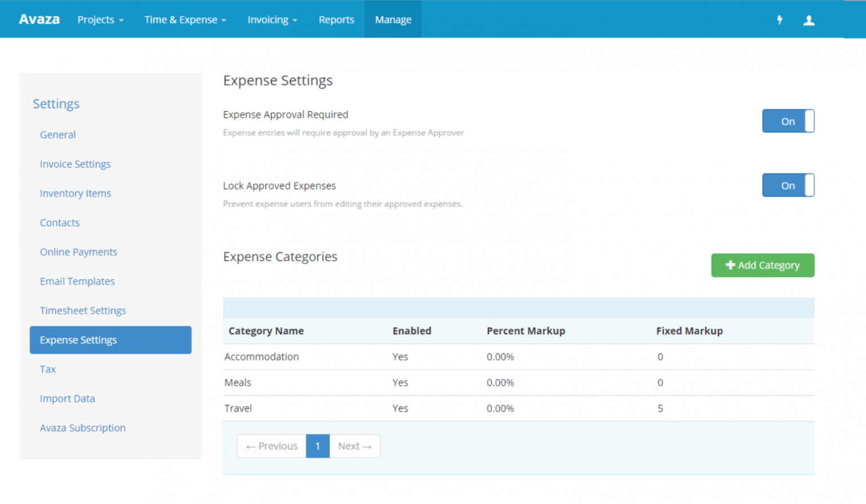Toggle Expense Approval Required on again
Image resolution: width=866 pixels, height=504 pixels.
788,121
